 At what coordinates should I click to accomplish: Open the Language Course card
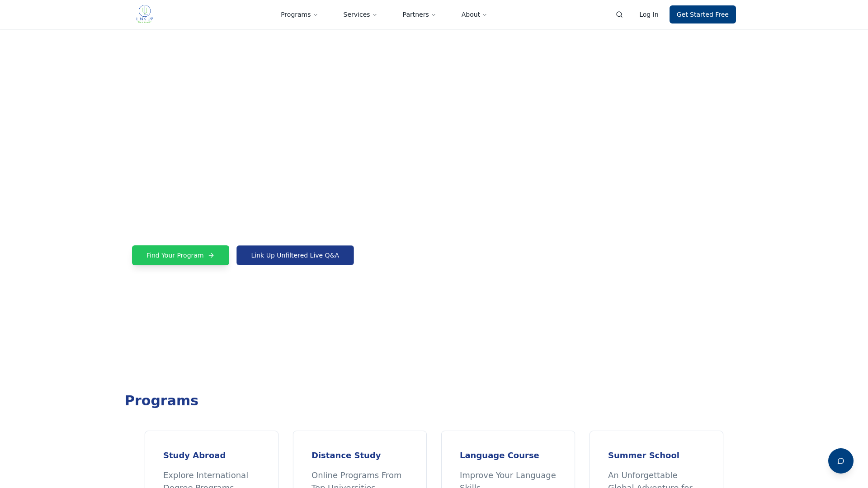click(x=508, y=460)
